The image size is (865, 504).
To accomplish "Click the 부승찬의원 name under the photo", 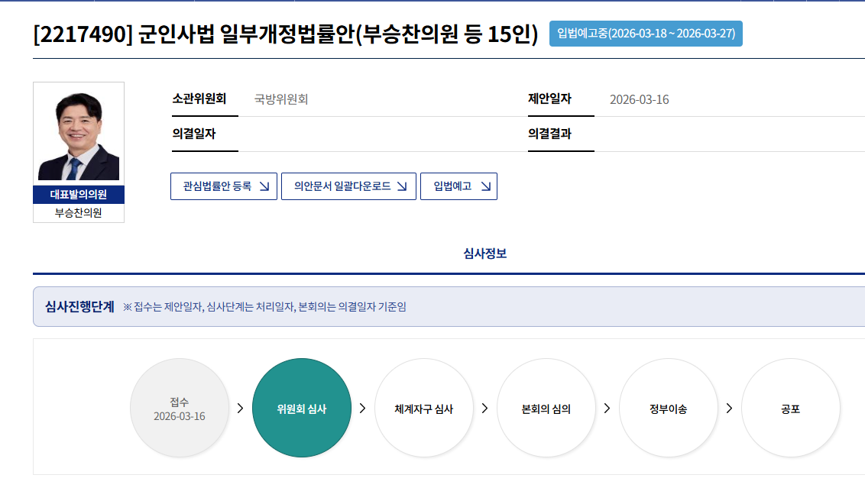I will 79,213.
